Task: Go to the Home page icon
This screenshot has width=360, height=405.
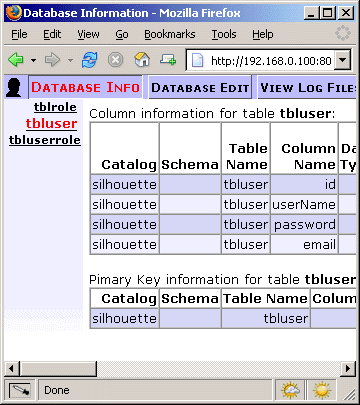Action: (142, 60)
